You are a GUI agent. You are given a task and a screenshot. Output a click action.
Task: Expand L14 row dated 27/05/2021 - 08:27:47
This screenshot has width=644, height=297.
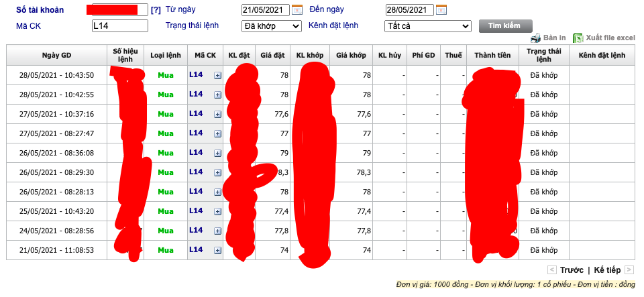(217, 133)
